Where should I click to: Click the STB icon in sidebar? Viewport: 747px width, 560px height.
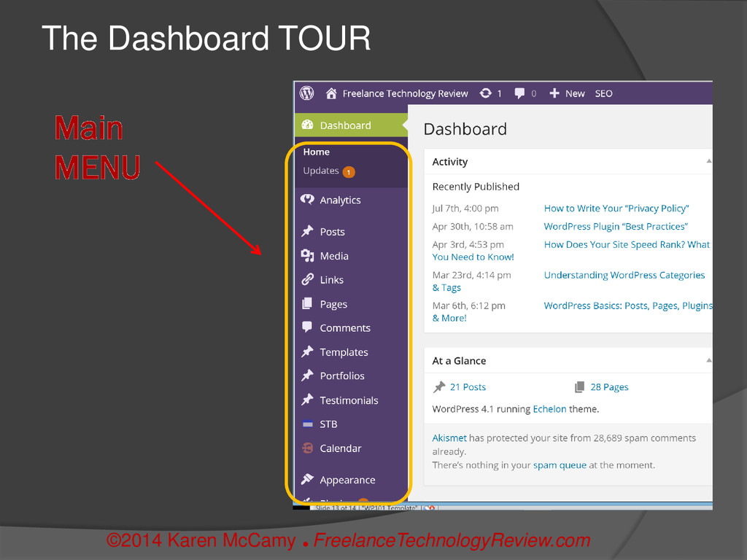307,424
